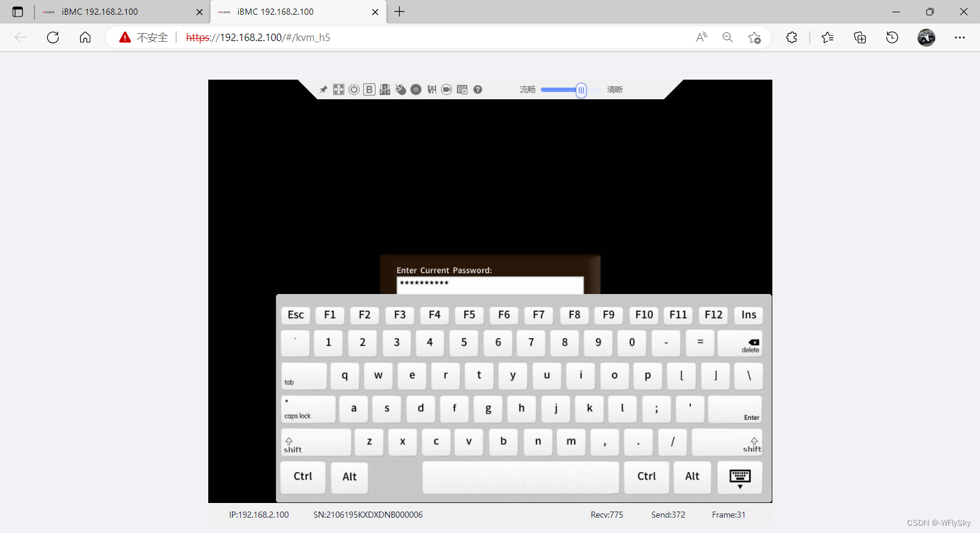Click the password field under Enter Current Password
Viewport: 980px width, 533px height.
click(x=490, y=285)
